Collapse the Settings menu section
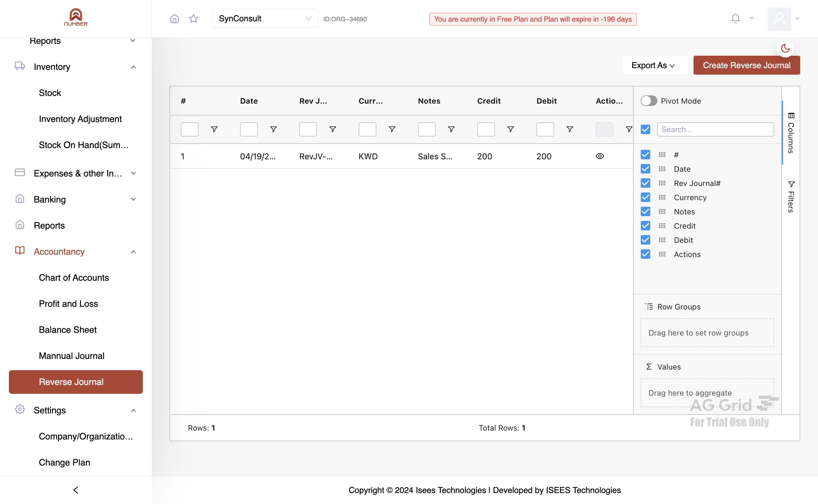Viewport: 818px width, 504px height. [133, 410]
